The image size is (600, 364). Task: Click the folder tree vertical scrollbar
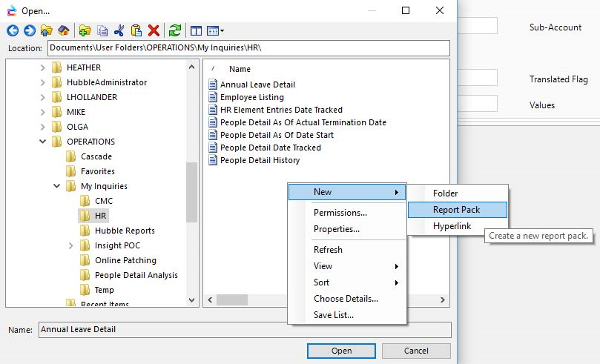[x=193, y=193]
